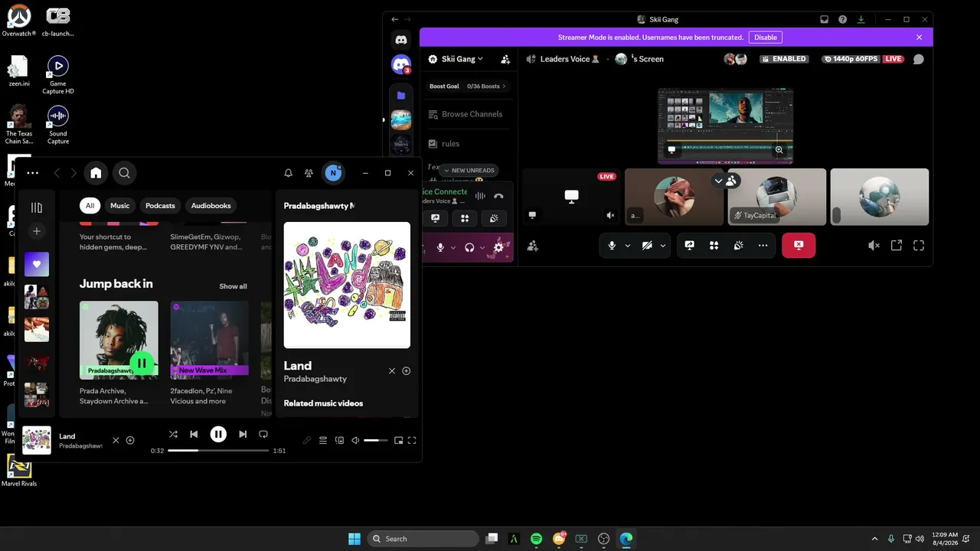
Task: Open Spotify connect to a device
Action: [x=340, y=440]
